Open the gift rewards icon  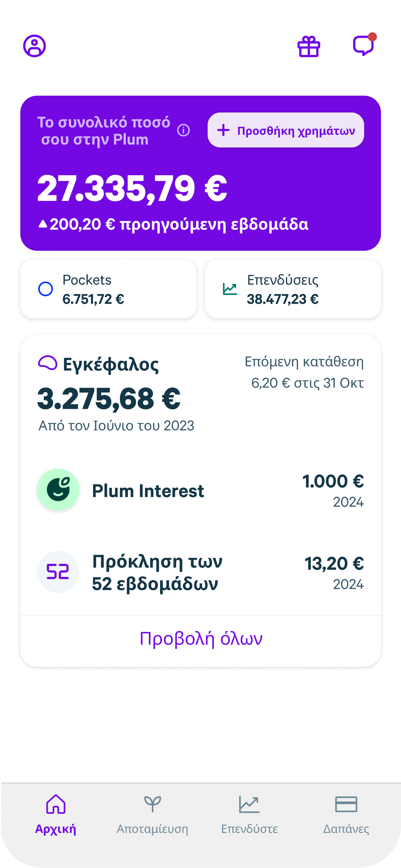[309, 47]
